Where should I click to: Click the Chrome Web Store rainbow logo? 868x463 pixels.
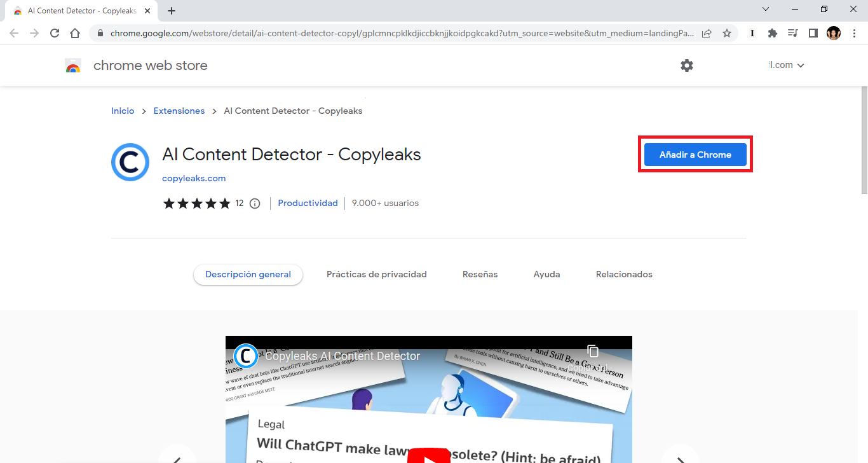73,66
